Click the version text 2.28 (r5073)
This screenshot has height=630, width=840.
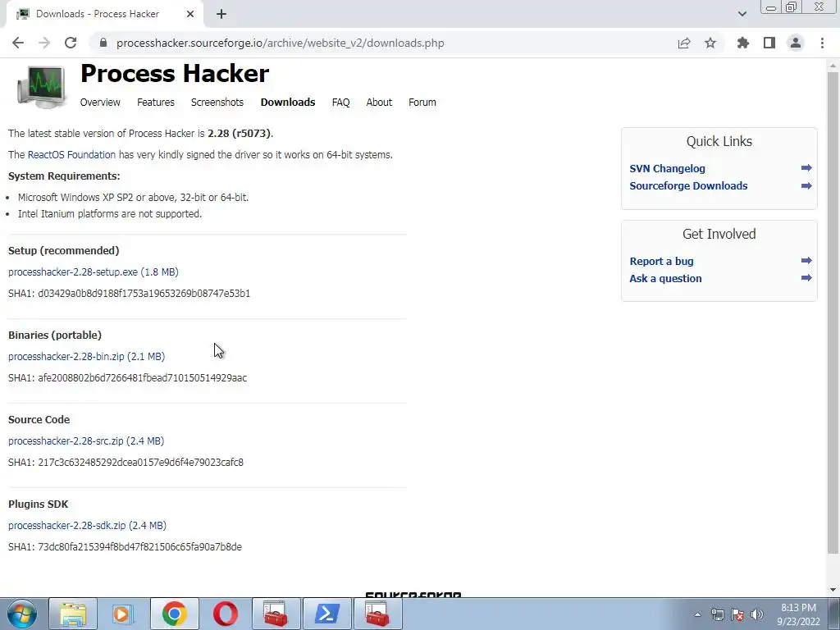pyautogui.click(x=239, y=134)
